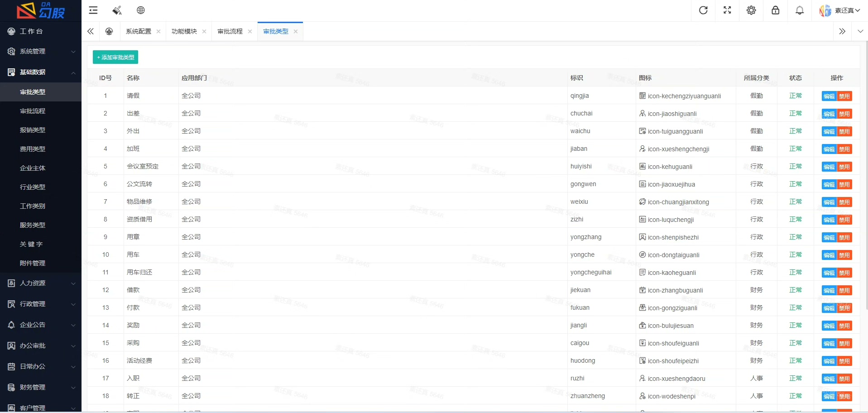868x413 pixels.
Task: Enter fullscreen mode via expand icon
Action: 727,10
